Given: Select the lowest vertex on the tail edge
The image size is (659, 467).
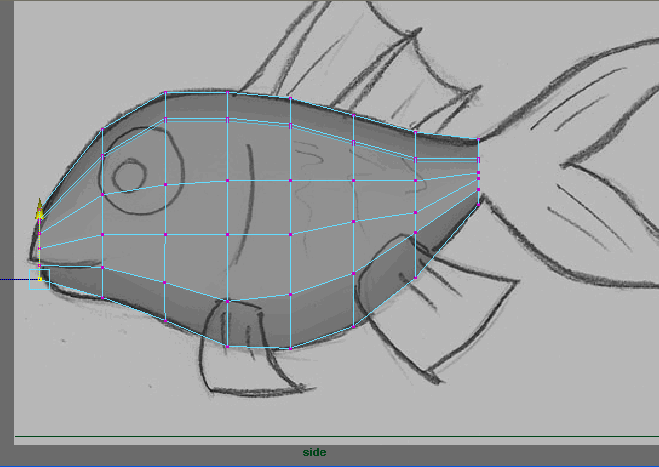Looking at the screenshot, I should [478, 190].
